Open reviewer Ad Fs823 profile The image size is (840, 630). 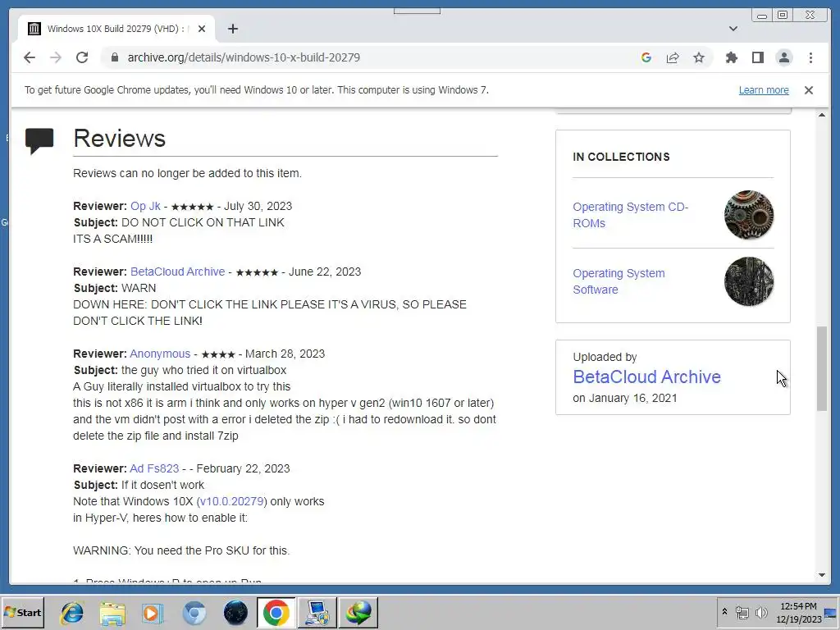point(153,468)
